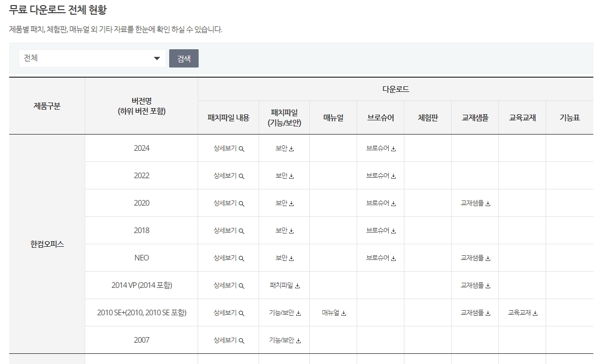Viewport: 602px width, 364px height.
Task: Download 교재샘플 for version NEO
Action: [476, 258]
